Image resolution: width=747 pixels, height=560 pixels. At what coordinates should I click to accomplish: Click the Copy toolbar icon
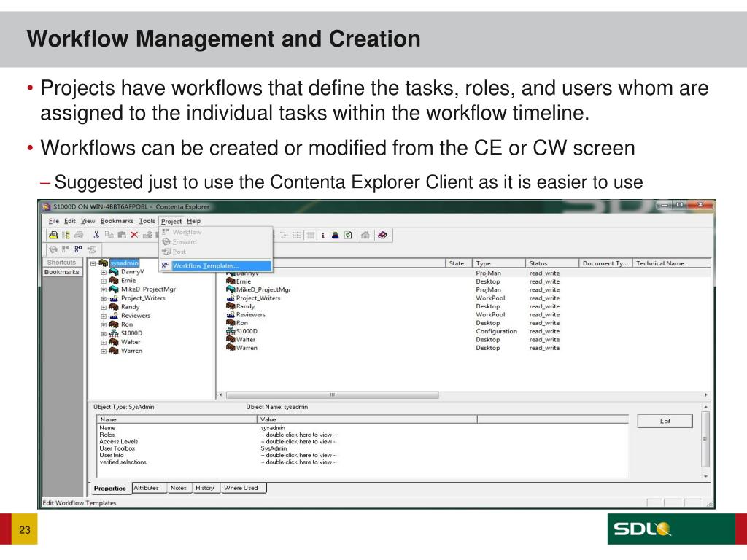point(109,235)
